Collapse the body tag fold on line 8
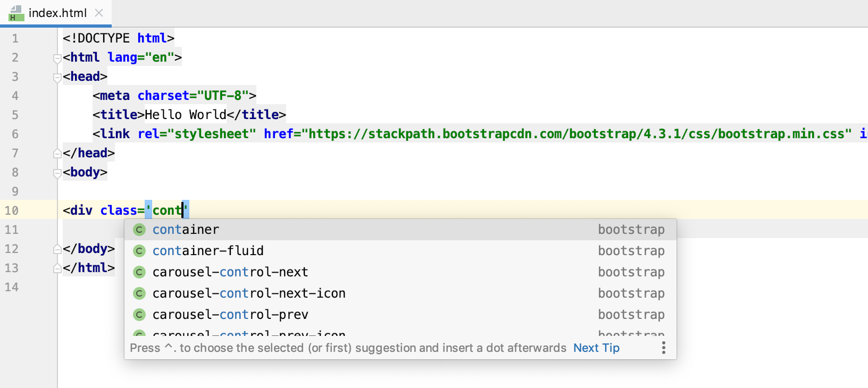 click(57, 173)
